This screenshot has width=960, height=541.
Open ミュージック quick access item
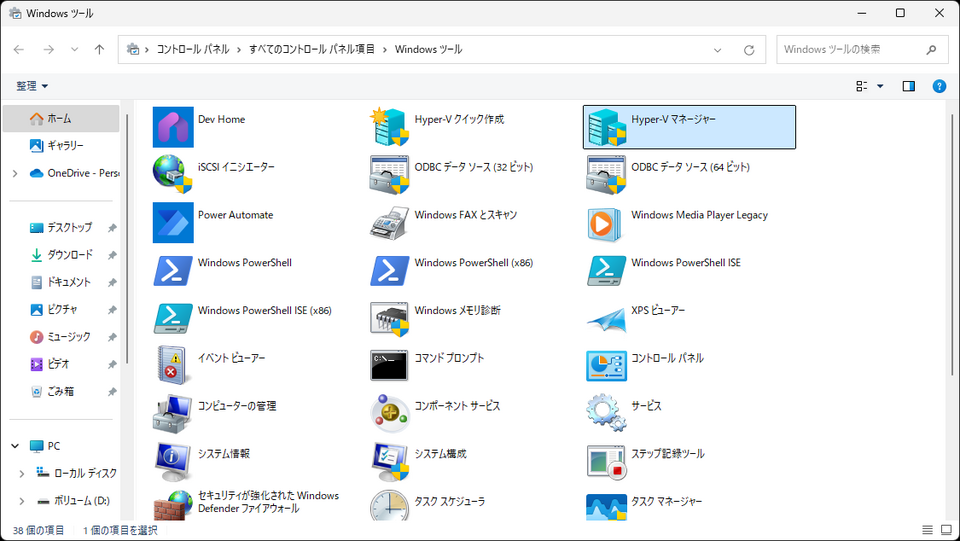(x=61, y=337)
